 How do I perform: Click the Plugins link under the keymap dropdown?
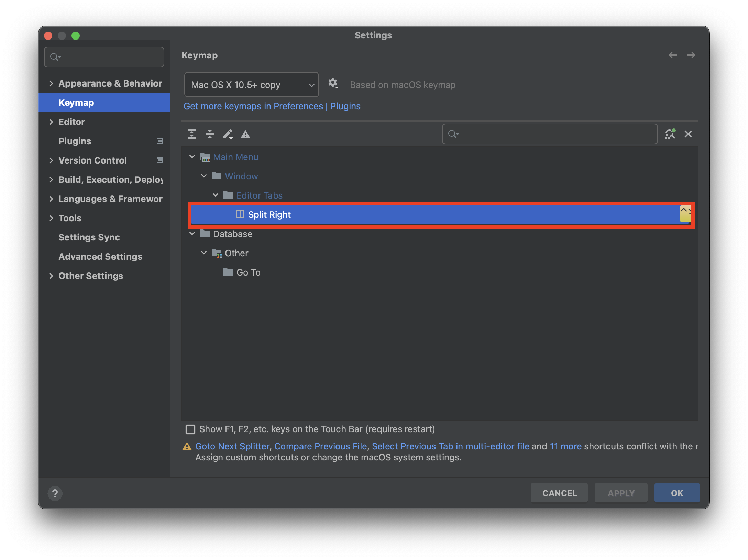[345, 106]
